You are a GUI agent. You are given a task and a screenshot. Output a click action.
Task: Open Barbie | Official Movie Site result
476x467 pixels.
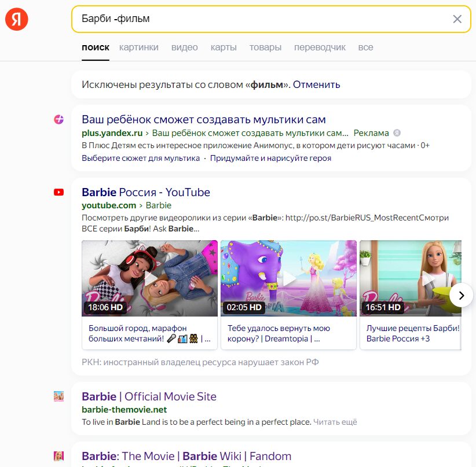tap(149, 396)
